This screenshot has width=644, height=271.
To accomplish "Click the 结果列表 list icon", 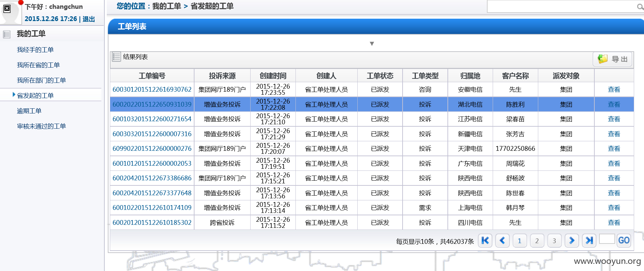I will click(x=116, y=57).
